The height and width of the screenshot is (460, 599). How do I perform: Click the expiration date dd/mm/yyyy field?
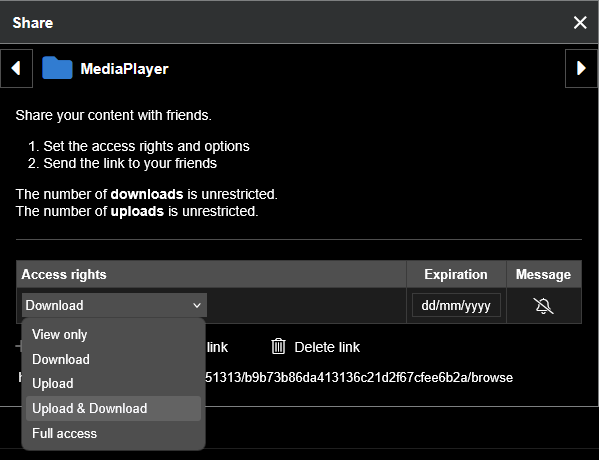(456, 305)
